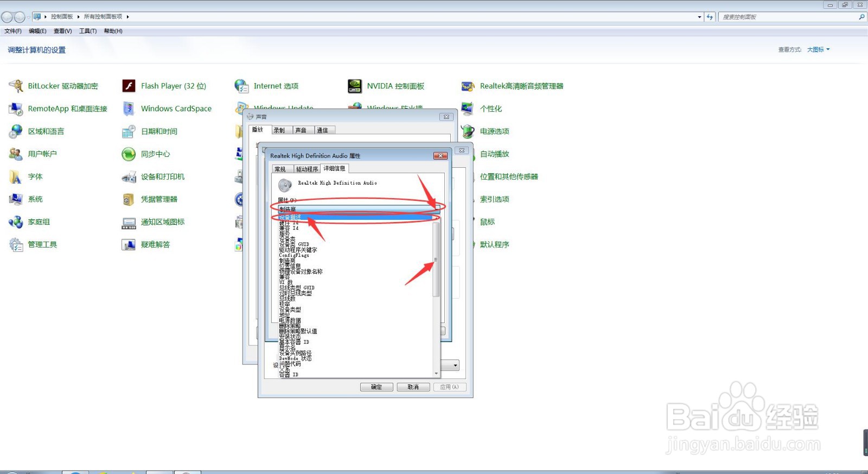Open Realtek高清晰音频管理器 icon
The image size is (868, 474).
(x=468, y=86)
